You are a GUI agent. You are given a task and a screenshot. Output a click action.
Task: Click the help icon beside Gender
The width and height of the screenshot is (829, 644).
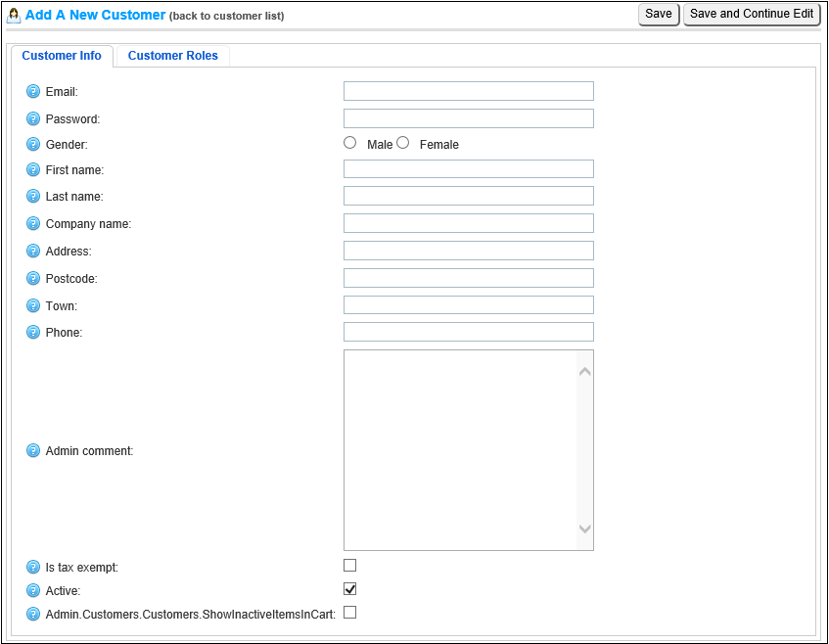point(33,145)
